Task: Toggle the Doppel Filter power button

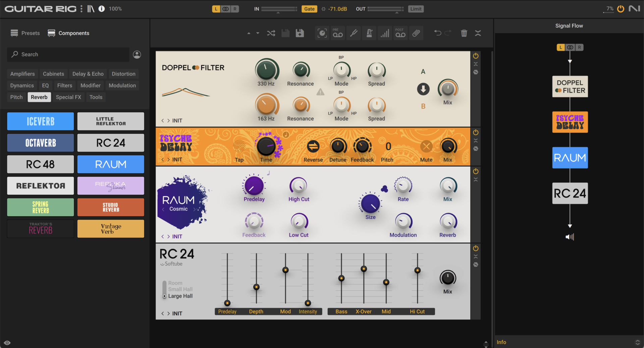Action: 476,56
